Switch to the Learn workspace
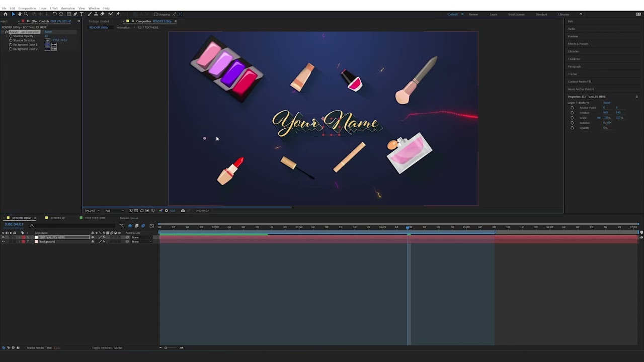 [494, 14]
